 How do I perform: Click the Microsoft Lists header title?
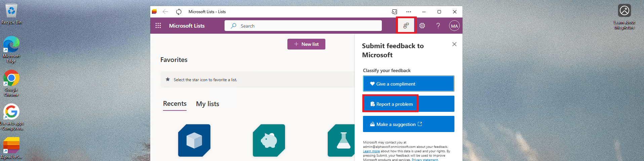(187, 26)
